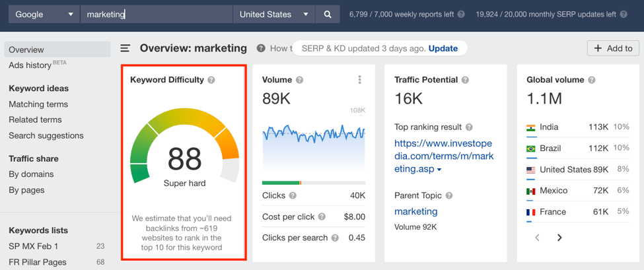The width and height of the screenshot is (644, 270).
Task: Click the Add to button
Action: (613, 48)
